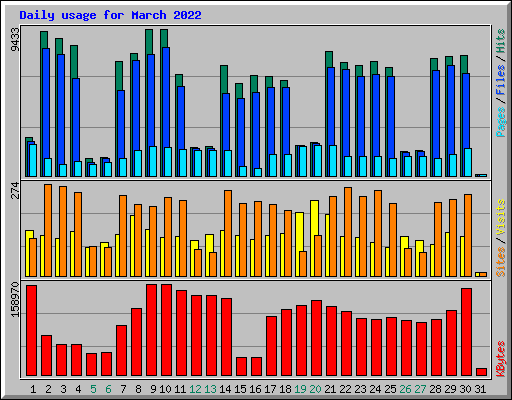This screenshot has width=512, height=400.
Task: Click the 'Pages' legend label
Action: 500,122
